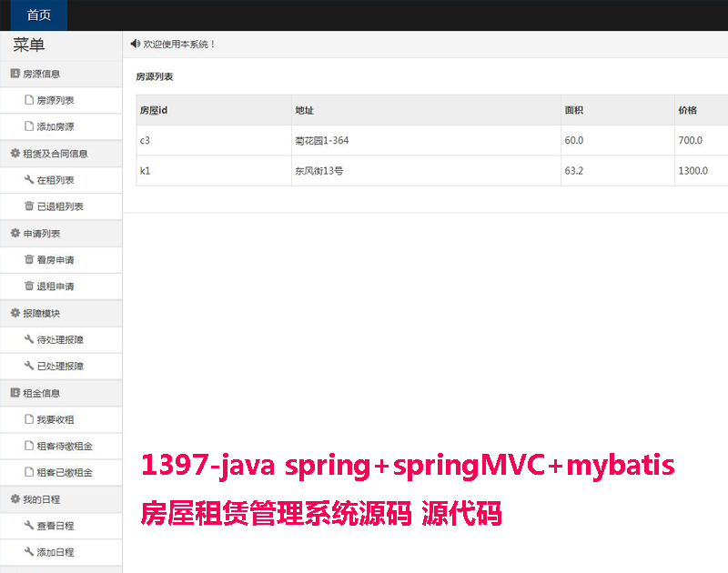Select address 东风街13号 cell
728x573 pixels.
click(426, 171)
